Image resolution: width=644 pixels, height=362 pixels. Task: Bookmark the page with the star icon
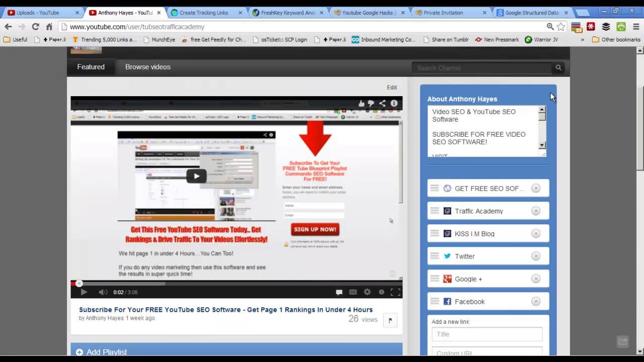point(561,27)
